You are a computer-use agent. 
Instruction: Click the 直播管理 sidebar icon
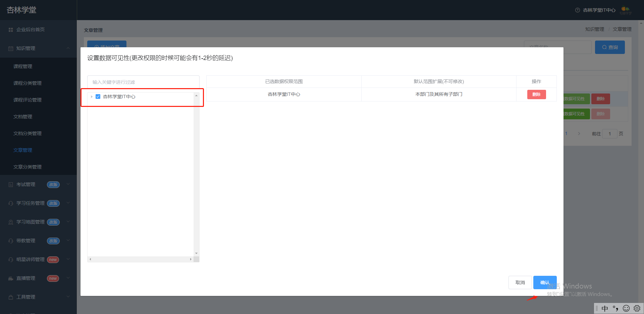pyautogui.click(x=11, y=278)
